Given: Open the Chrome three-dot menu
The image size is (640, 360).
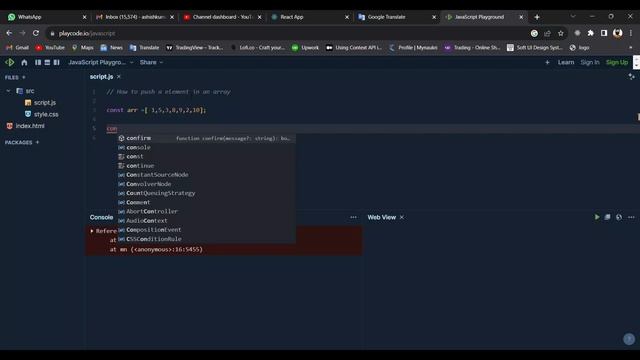Looking at the screenshot, I should click(x=631, y=33).
